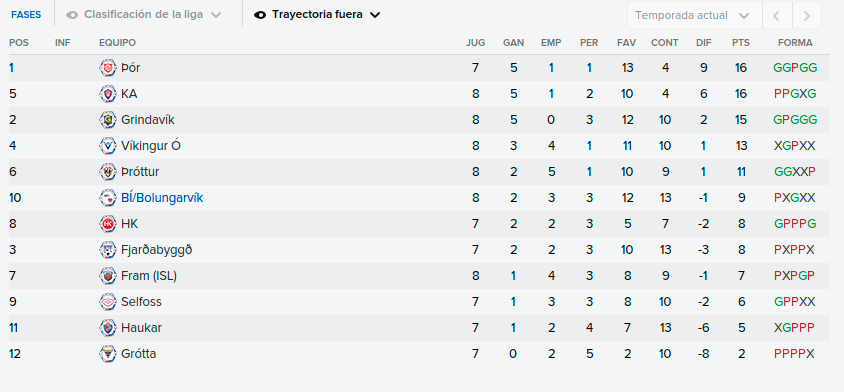
Task: Click the Selfoss team crest icon
Action: click(108, 302)
